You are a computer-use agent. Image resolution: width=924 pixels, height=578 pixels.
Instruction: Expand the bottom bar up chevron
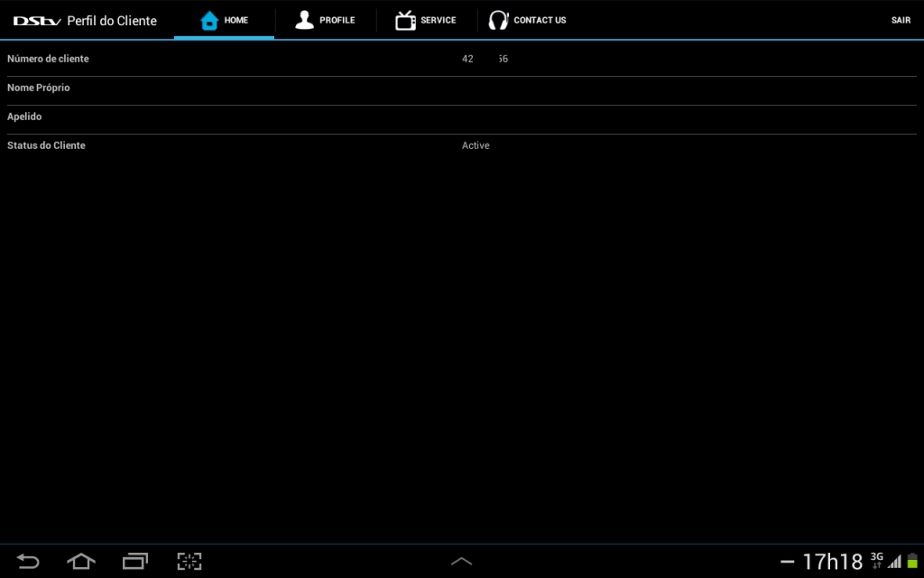(461, 561)
